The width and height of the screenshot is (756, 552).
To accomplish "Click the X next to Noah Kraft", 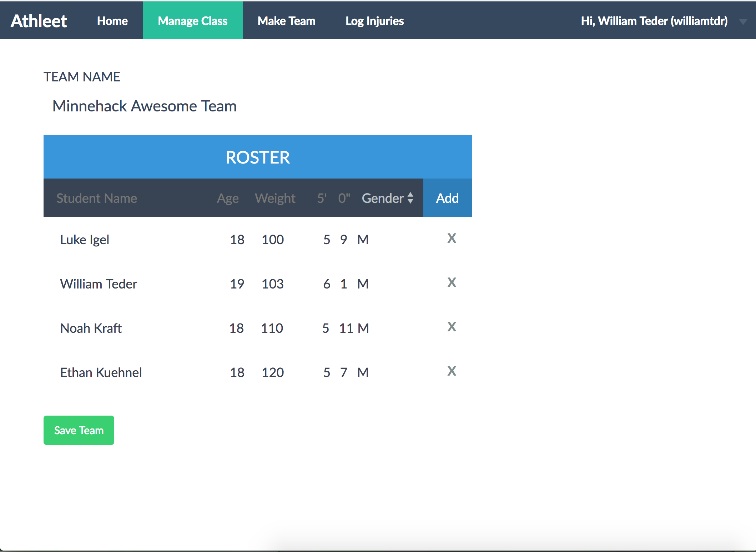I will (x=452, y=327).
